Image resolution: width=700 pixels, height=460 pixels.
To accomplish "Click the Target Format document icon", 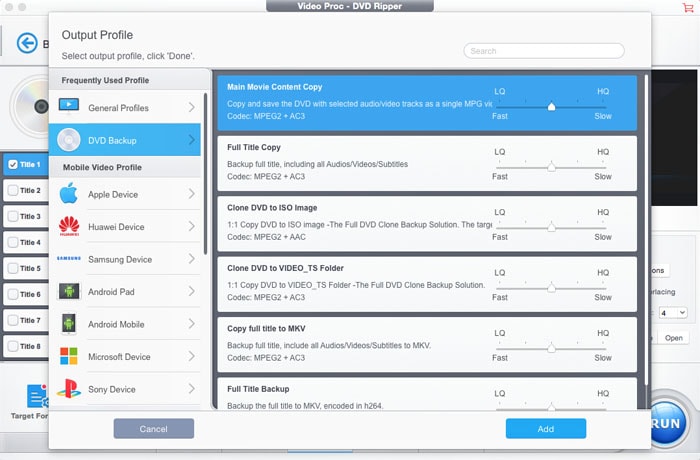I will [38, 396].
